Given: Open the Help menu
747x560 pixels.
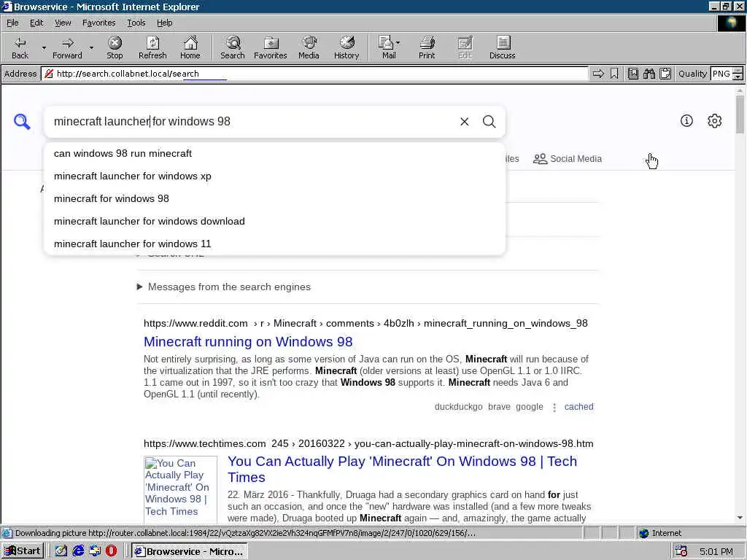Looking at the screenshot, I should (164, 23).
